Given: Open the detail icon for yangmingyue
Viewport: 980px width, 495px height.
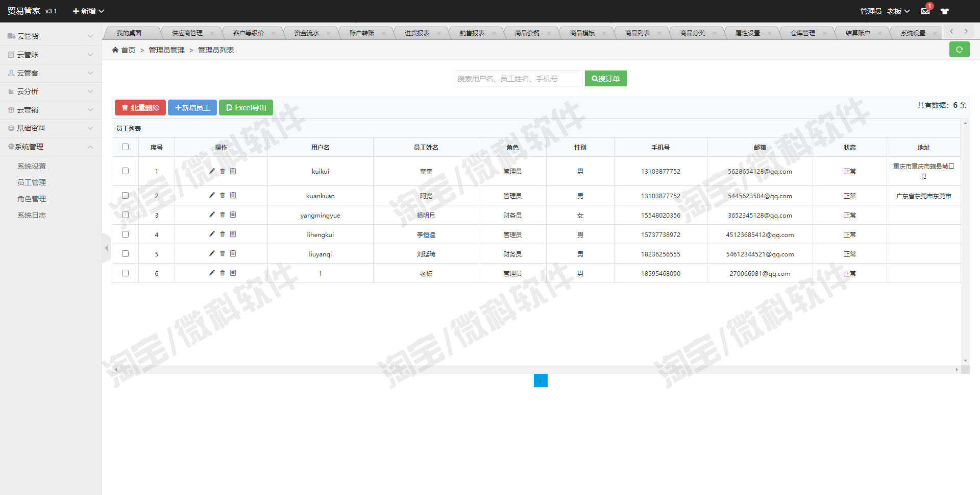Looking at the screenshot, I should click(233, 215).
